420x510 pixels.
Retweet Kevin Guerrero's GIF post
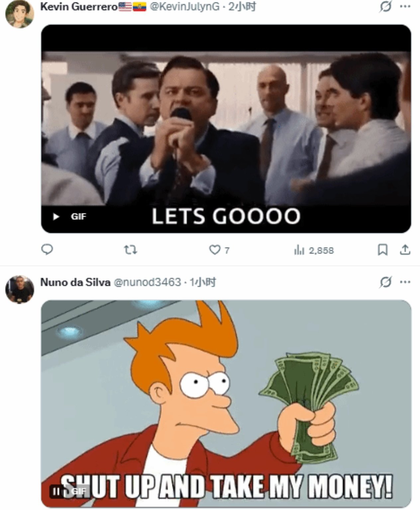pos(130,250)
